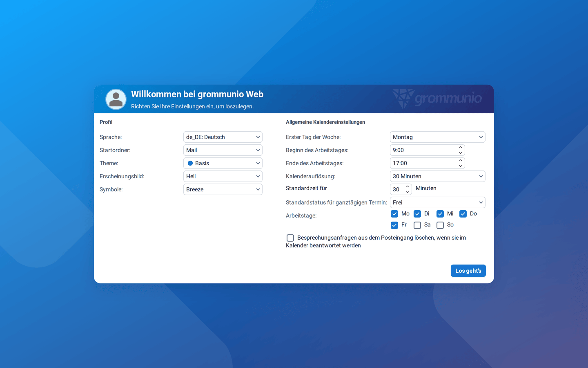Screen dimensions: 588x368
Task: Click the 'Richten Sie Ihre Einstellungen ein' subtitle
Action: [x=192, y=106]
